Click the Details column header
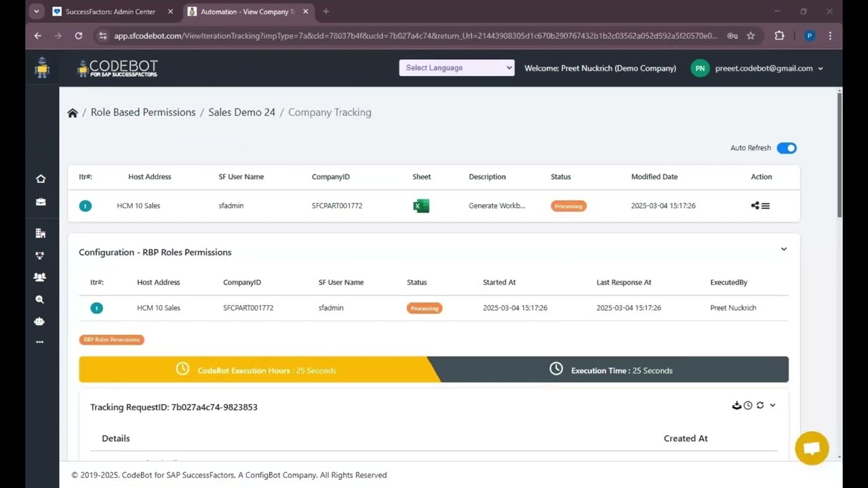 click(116, 439)
